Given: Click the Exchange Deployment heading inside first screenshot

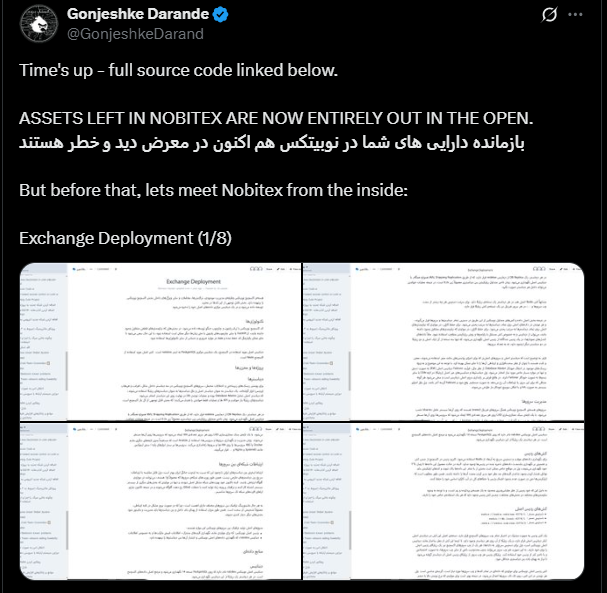Looking at the screenshot, I should tap(194, 281).
